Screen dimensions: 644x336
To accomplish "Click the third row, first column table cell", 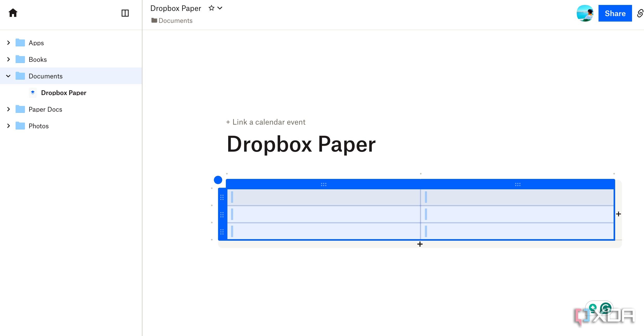I will pos(324,231).
